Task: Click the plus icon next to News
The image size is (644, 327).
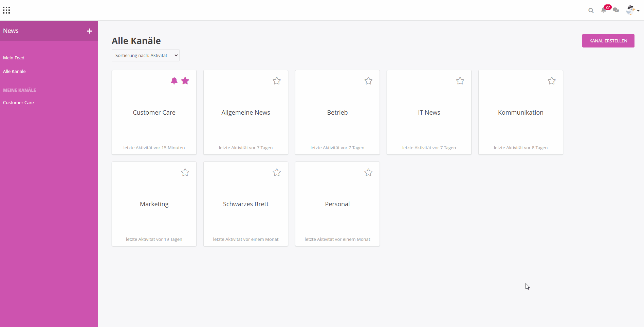Action: (90, 31)
